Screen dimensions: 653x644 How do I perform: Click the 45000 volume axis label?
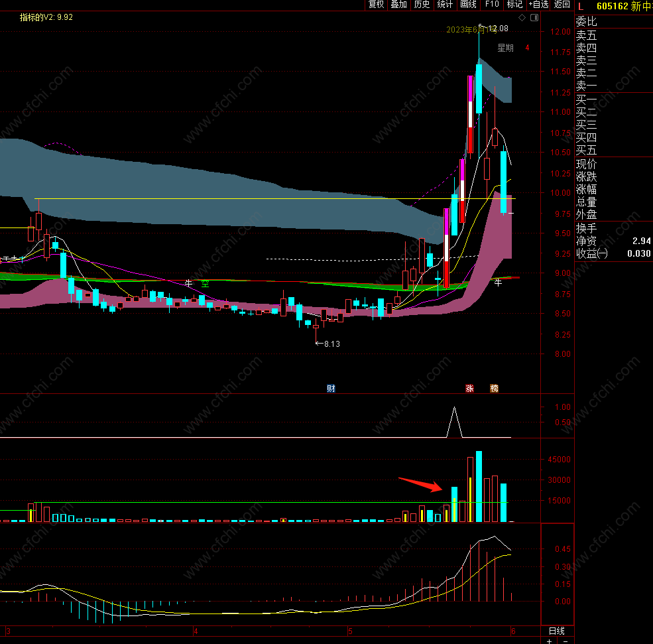(x=559, y=460)
